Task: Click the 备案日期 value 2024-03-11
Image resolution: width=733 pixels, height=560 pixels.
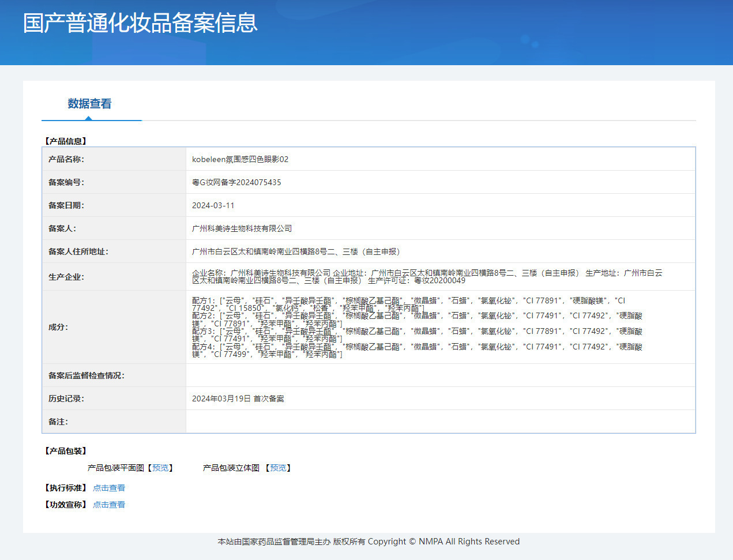Action: point(213,205)
